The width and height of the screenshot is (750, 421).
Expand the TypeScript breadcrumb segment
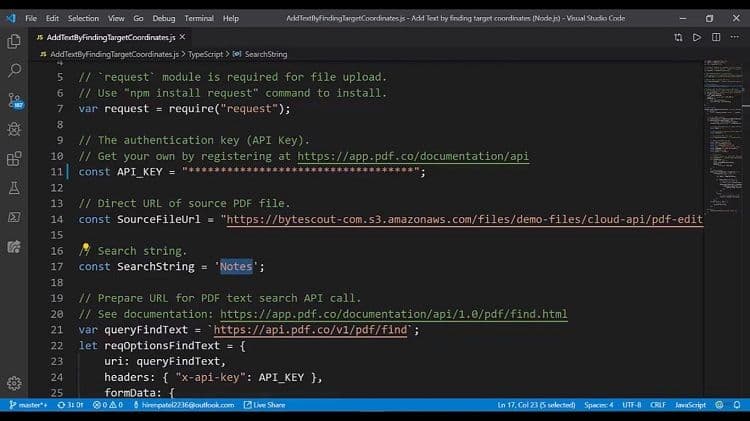[209, 54]
